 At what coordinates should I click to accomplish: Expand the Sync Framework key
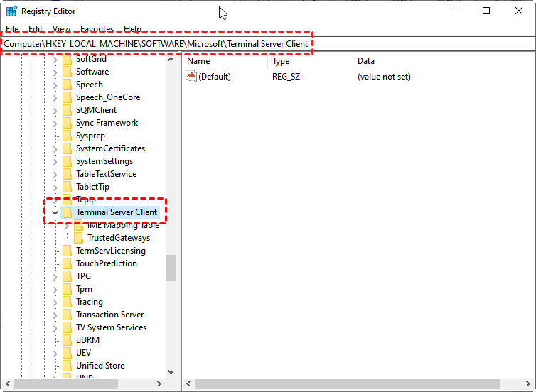pyautogui.click(x=55, y=124)
